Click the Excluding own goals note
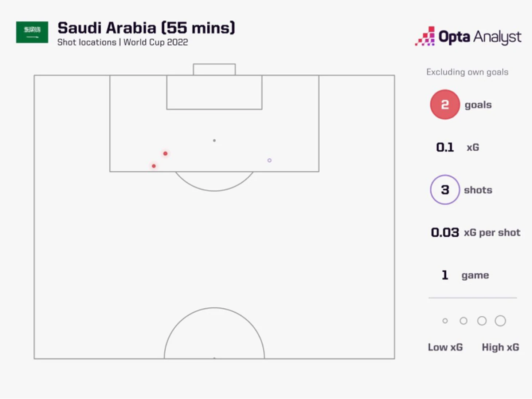Image resolution: width=532 pixels, height=399 pixels. [467, 72]
